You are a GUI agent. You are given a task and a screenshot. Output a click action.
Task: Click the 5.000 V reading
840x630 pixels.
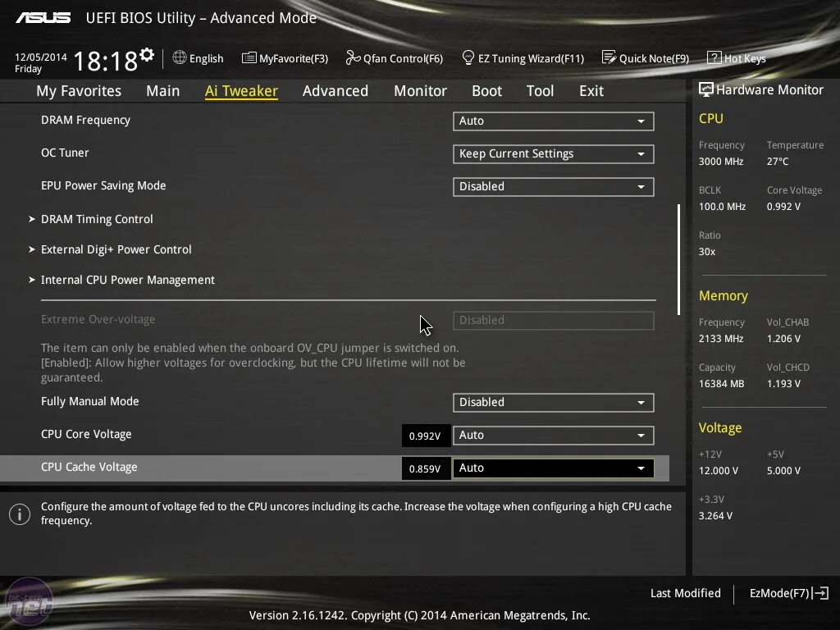pos(783,470)
